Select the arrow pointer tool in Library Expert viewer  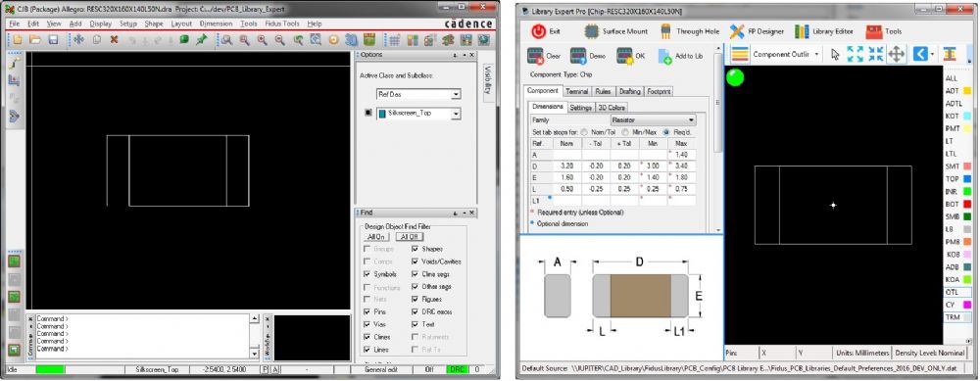coord(836,54)
